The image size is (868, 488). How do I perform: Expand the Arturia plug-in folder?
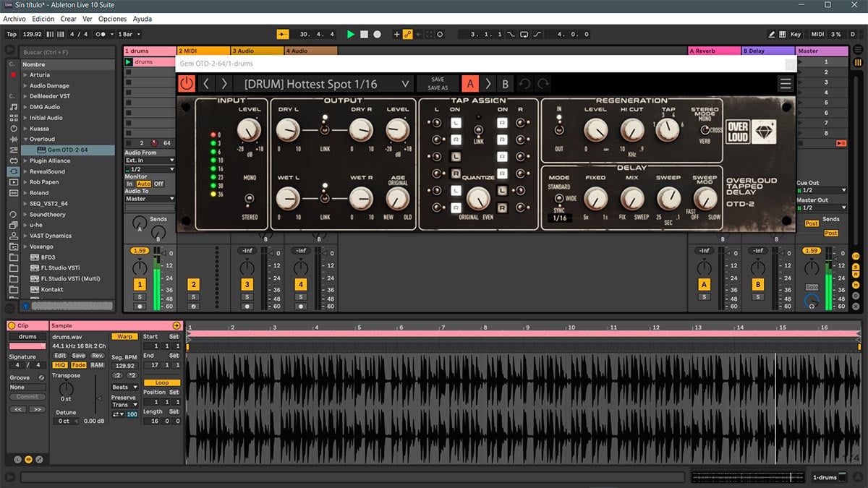25,75
